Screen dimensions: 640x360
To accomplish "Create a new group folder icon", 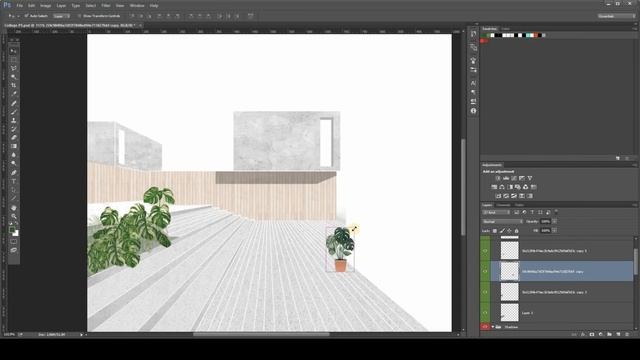I will (609, 334).
